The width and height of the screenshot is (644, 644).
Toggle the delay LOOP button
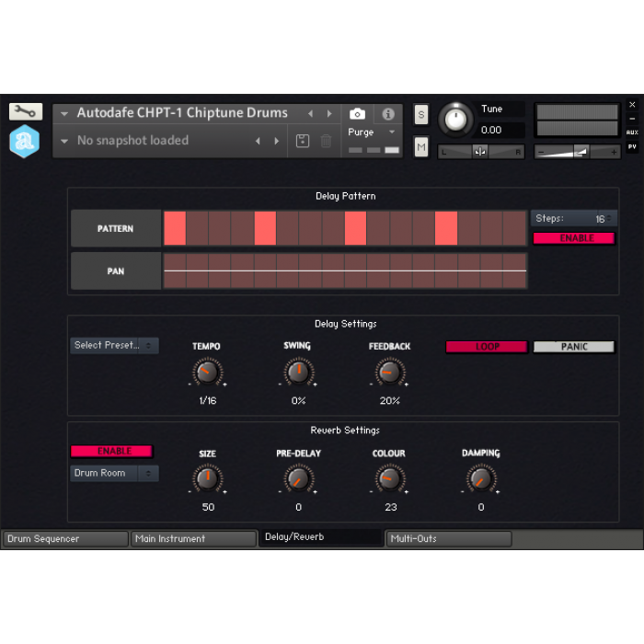click(x=487, y=347)
